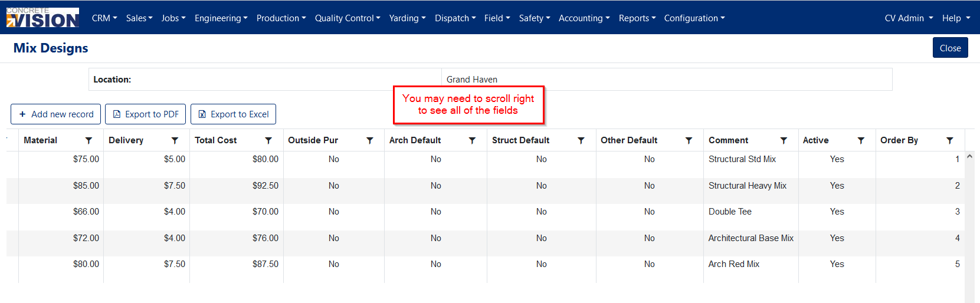Open the Safety menu

pos(535,18)
